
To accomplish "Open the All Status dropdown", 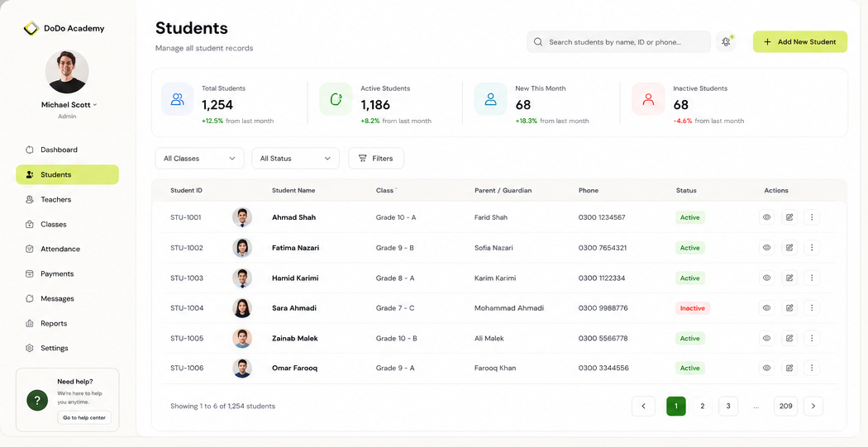I will (x=296, y=158).
